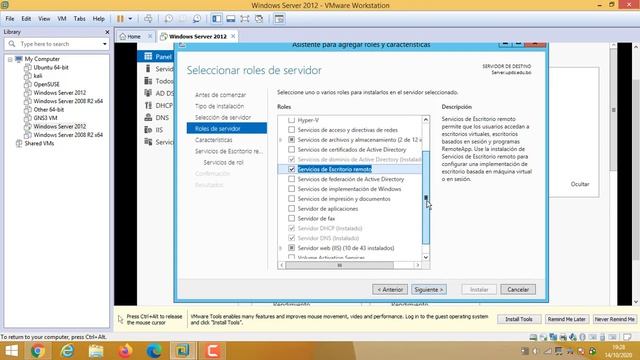The image size is (640, 360).
Task: Check Servicios de certificados de Active Directory
Action: [x=291, y=149]
